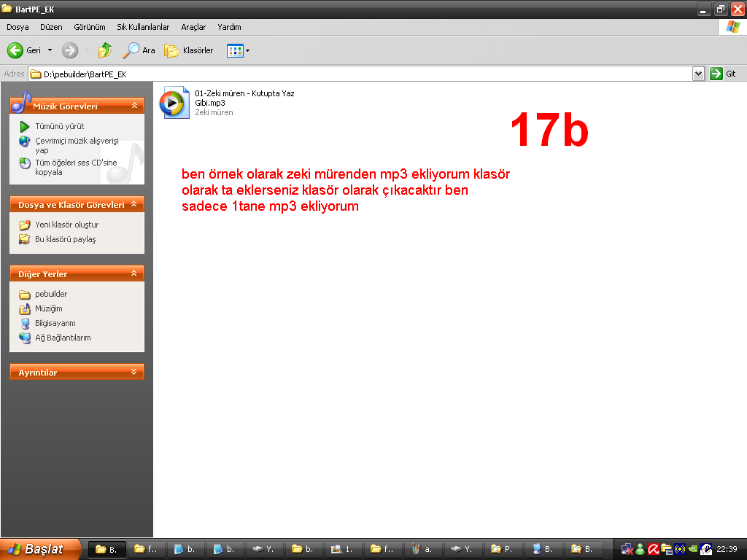Viewport: 747px width, 560px height.
Task: Click the taskbar clock 22:39
Action: pos(727,549)
